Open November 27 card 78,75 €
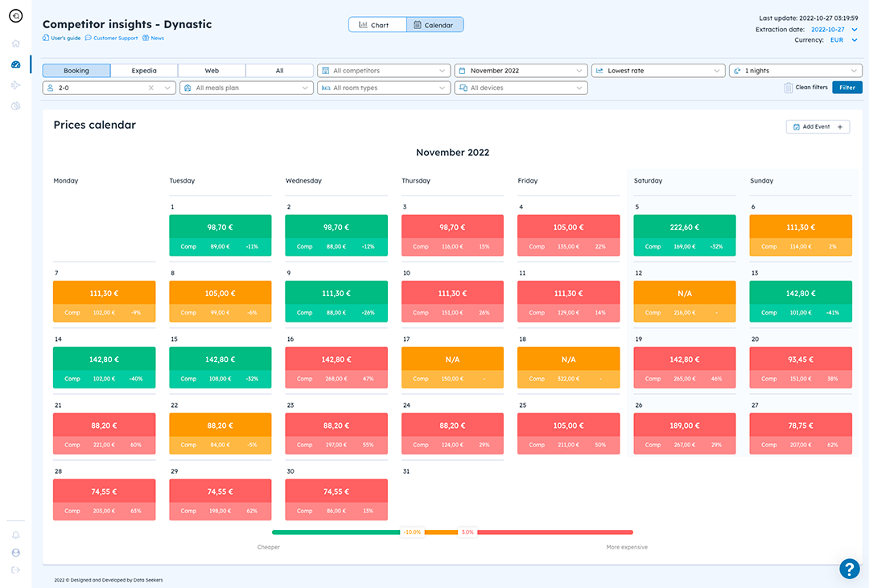 point(801,434)
